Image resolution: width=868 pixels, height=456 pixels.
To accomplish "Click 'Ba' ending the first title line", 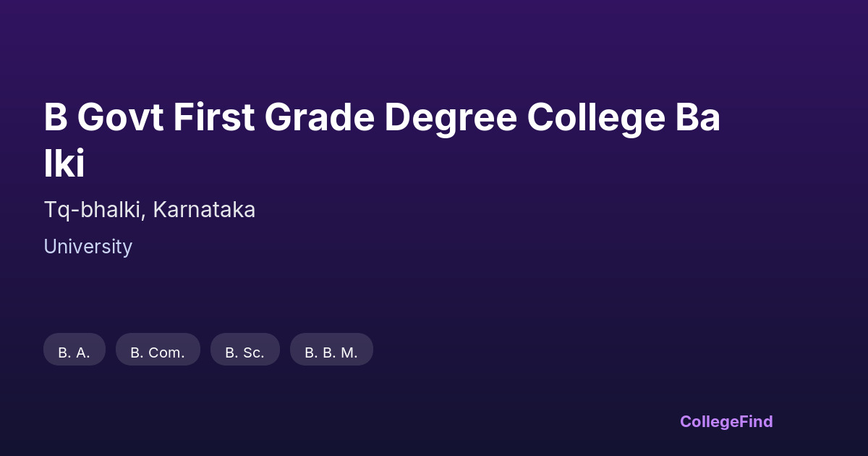I will coord(698,118).
